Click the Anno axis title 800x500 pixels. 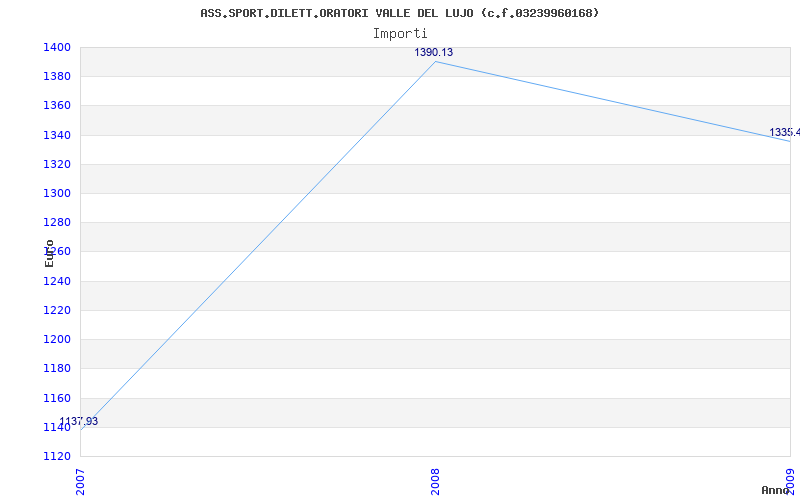(x=776, y=490)
